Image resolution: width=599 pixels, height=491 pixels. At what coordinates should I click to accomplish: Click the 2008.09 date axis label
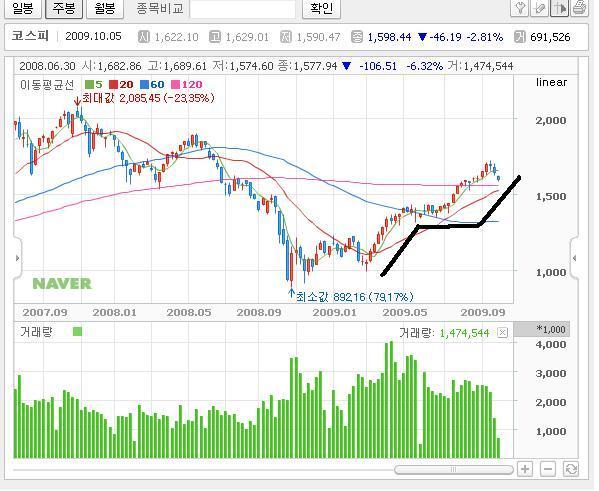[x=259, y=312]
